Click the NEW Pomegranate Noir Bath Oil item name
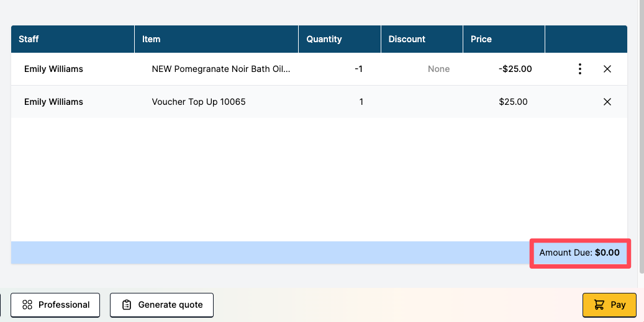Viewport: 644px width, 322px height. click(220, 69)
